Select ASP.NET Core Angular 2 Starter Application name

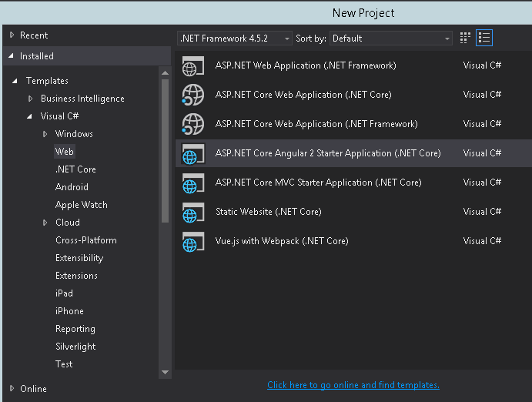coord(328,153)
